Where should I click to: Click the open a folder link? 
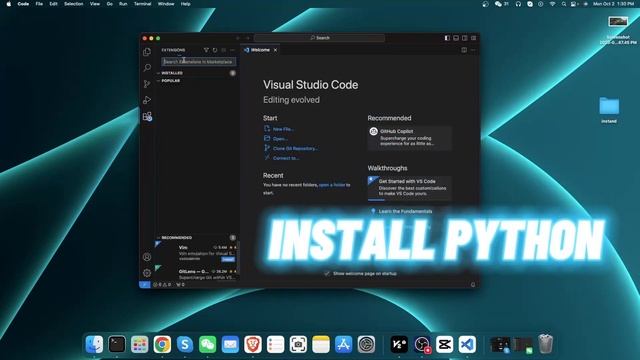[332, 185]
